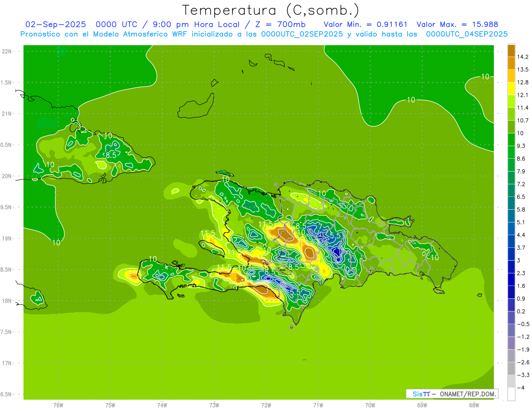Image resolution: width=532 pixels, height=411 pixels.
Task: Click the 13.5 value on the color scale
Action: (x=523, y=70)
